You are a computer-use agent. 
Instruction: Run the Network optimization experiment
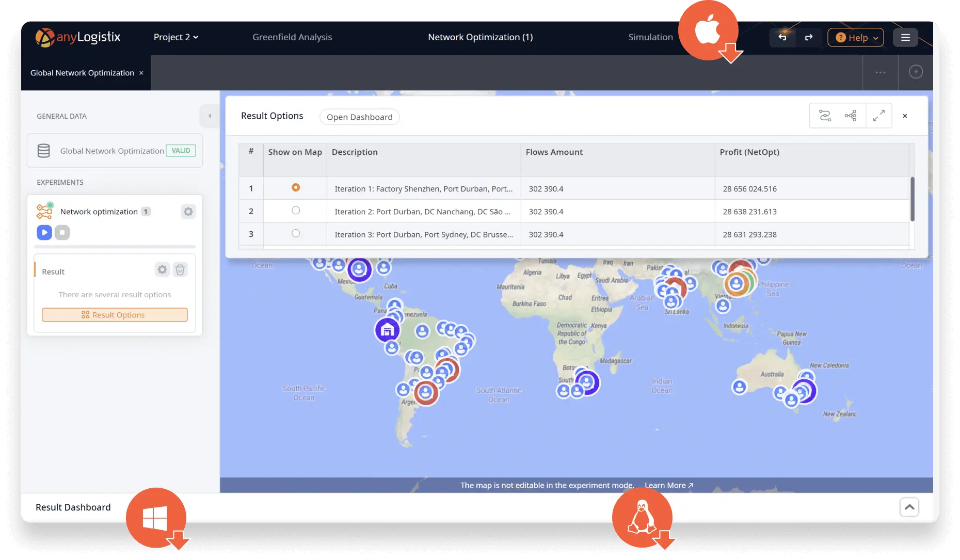click(44, 233)
